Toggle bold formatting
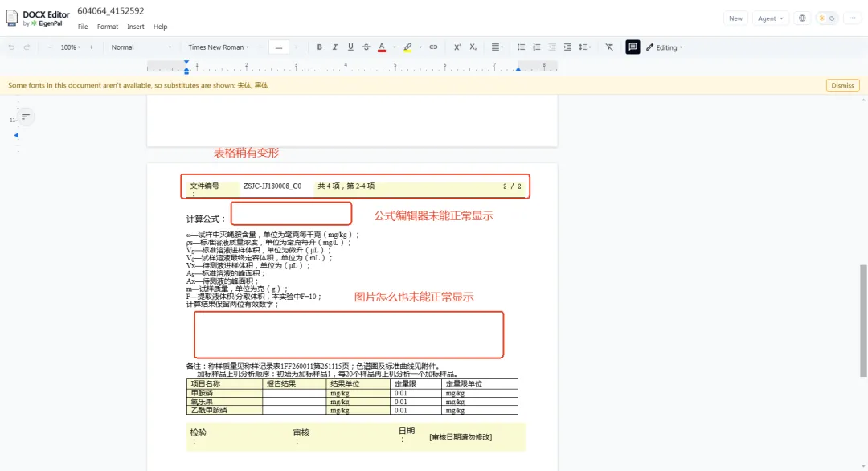This screenshot has height=471, width=868. pyautogui.click(x=319, y=47)
